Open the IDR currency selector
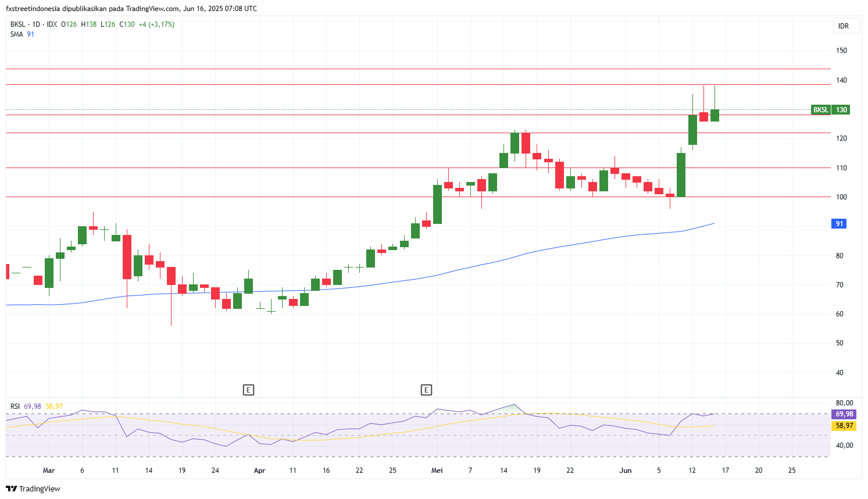The image size is (868, 499). coord(844,26)
